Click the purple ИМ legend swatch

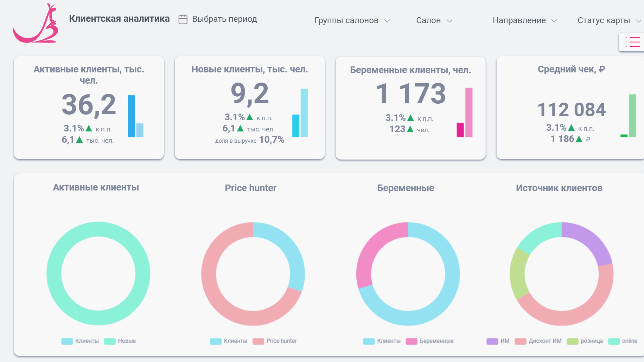492,341
